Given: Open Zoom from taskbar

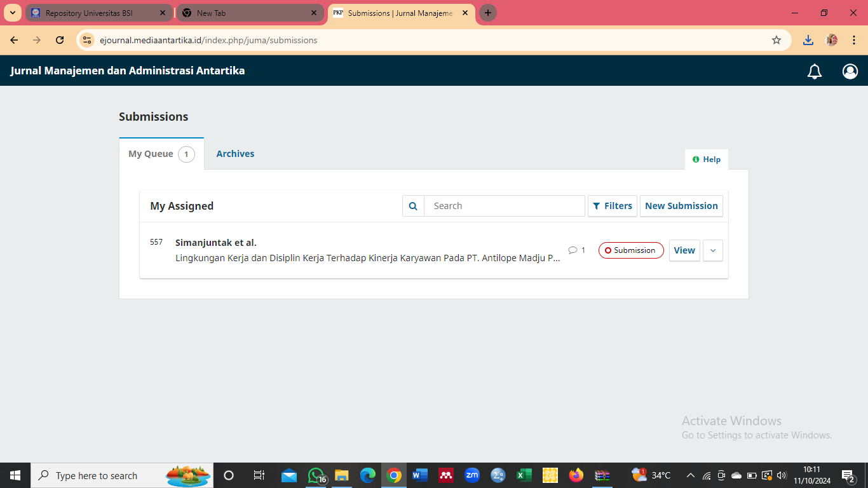Looking at the screenshot, I should 472,475.
